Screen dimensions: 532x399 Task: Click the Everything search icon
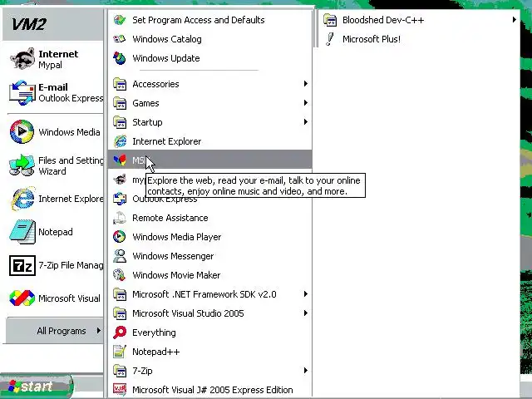(x=120, y=332)
